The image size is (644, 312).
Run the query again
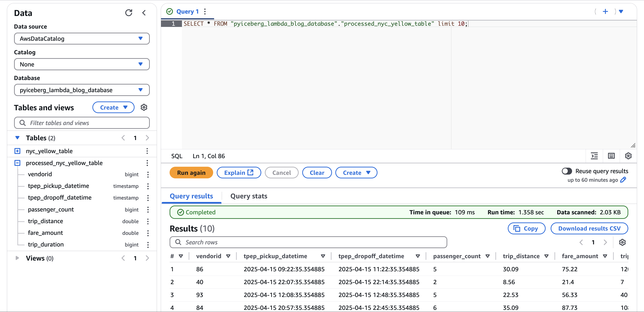click(191, 172)
